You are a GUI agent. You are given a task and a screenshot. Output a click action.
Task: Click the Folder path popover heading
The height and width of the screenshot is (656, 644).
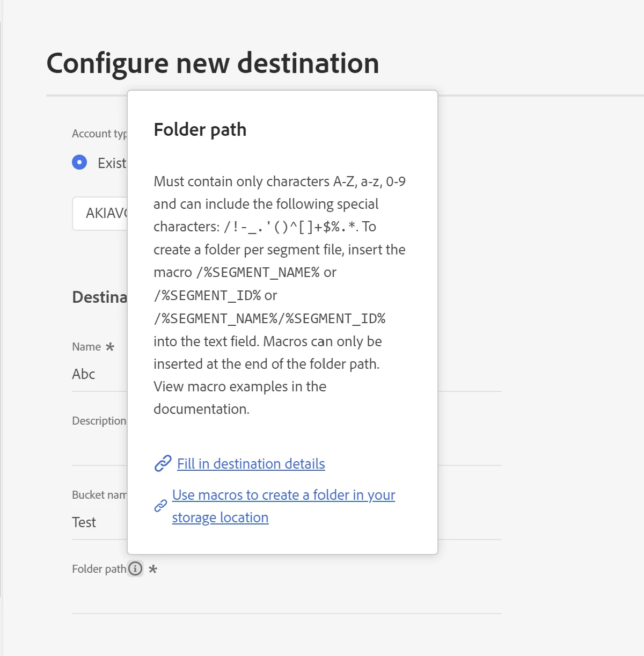coord(200,130)
